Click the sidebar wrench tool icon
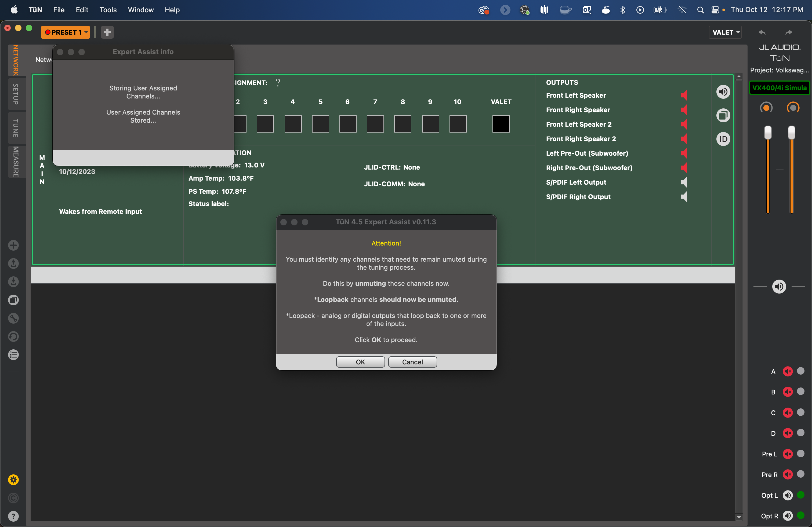 [x=13, y=318]
